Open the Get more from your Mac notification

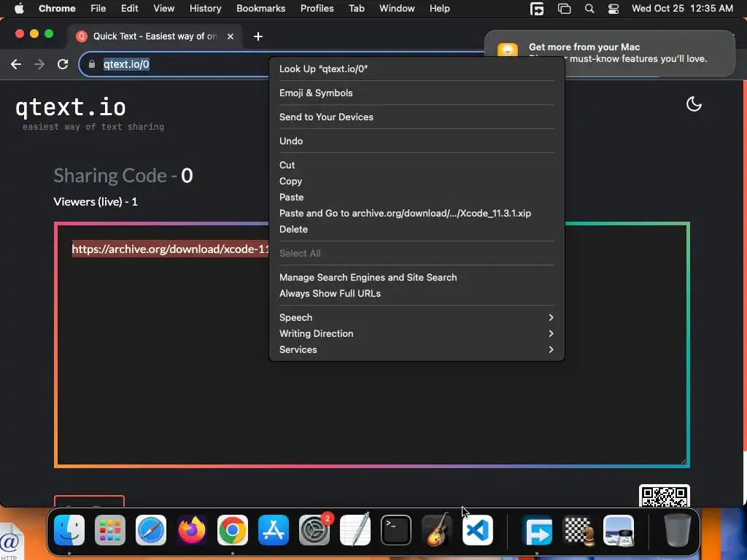point(609,52)
